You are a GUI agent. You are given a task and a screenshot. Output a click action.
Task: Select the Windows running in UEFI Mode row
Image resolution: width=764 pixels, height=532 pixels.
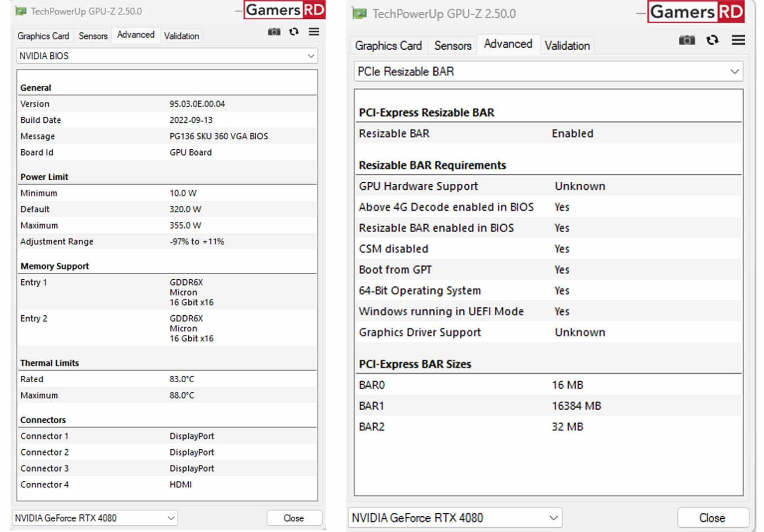(x=549, y=311)
